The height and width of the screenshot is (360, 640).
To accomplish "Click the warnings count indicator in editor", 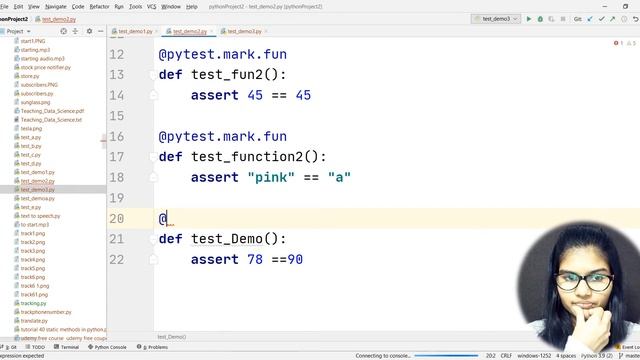I will click(631, 43).
